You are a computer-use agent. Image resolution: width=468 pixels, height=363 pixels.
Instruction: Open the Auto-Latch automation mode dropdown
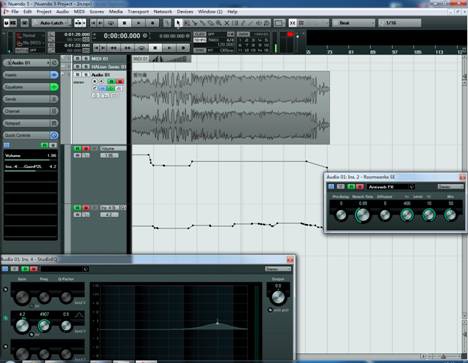(x=52, y=23)
